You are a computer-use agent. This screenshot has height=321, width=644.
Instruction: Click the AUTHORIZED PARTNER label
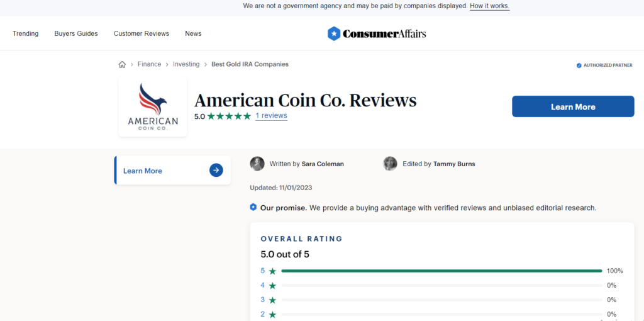pos(608,65)
